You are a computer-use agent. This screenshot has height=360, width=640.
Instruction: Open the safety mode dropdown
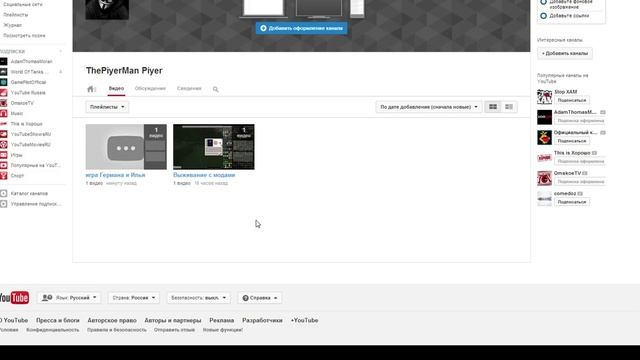198,298
